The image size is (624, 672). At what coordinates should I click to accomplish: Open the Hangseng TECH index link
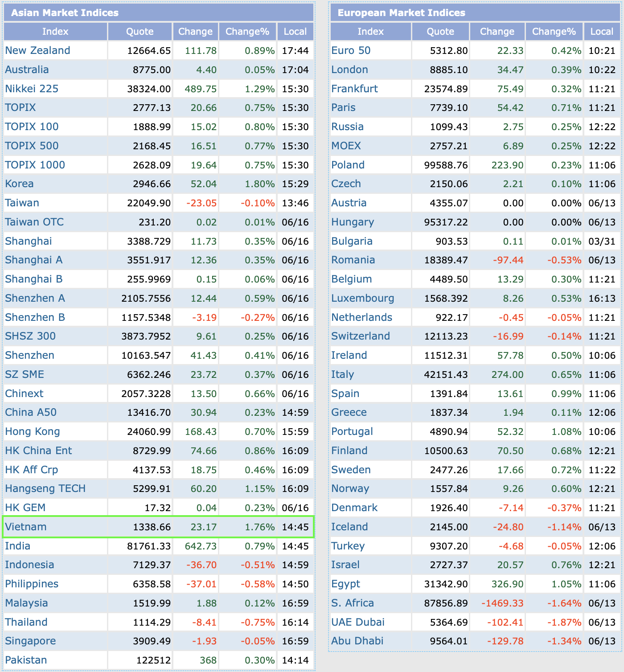tap(45, 488)
